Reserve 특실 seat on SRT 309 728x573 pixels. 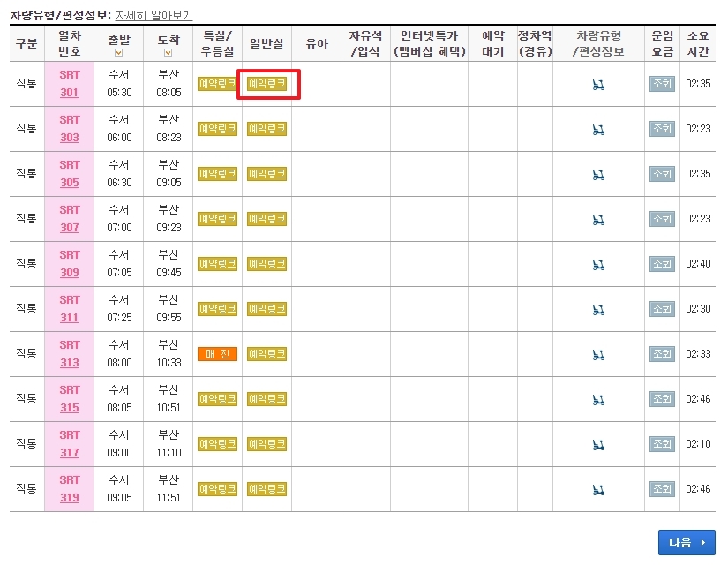pyautogui.click(x=217, y=264)
